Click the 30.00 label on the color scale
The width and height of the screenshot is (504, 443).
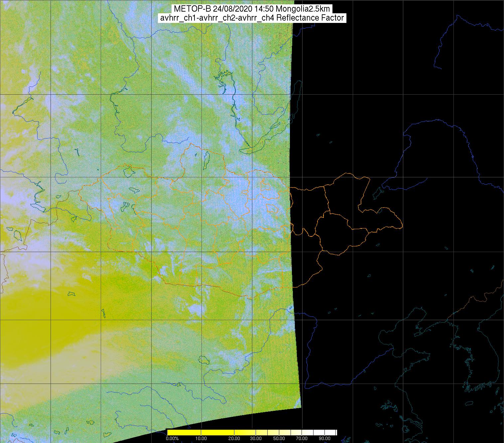256,438
